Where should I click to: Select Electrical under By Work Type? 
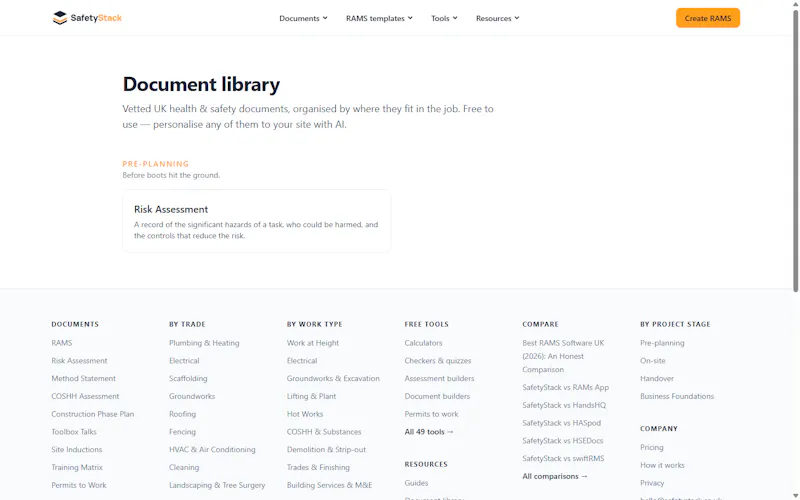click(x=302, y=361)
